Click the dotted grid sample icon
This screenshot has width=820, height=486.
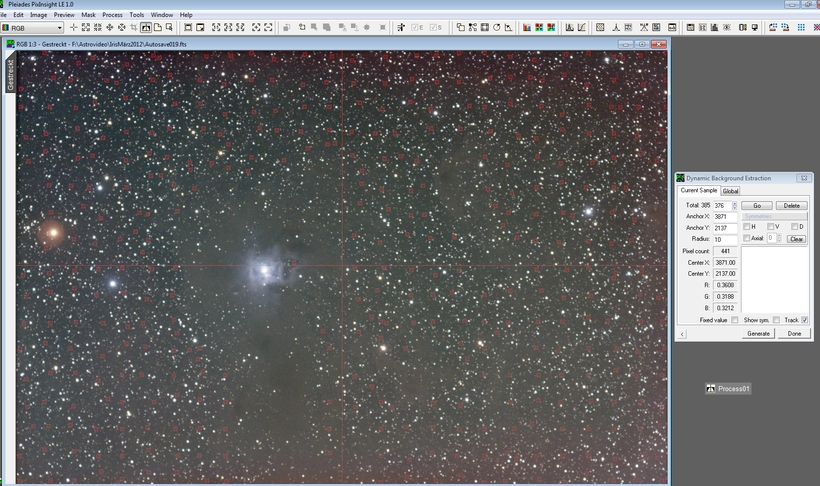pos(600,27)
